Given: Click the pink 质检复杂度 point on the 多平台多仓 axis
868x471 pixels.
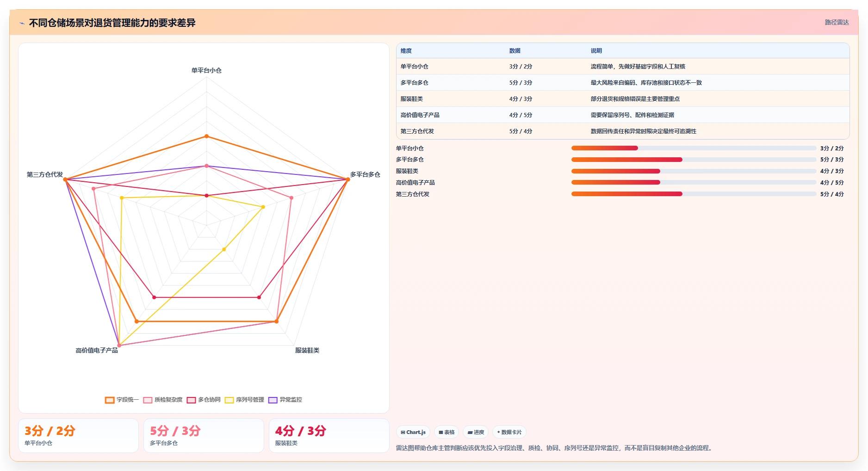Looking at the screenshot, I should coord(291,198).
